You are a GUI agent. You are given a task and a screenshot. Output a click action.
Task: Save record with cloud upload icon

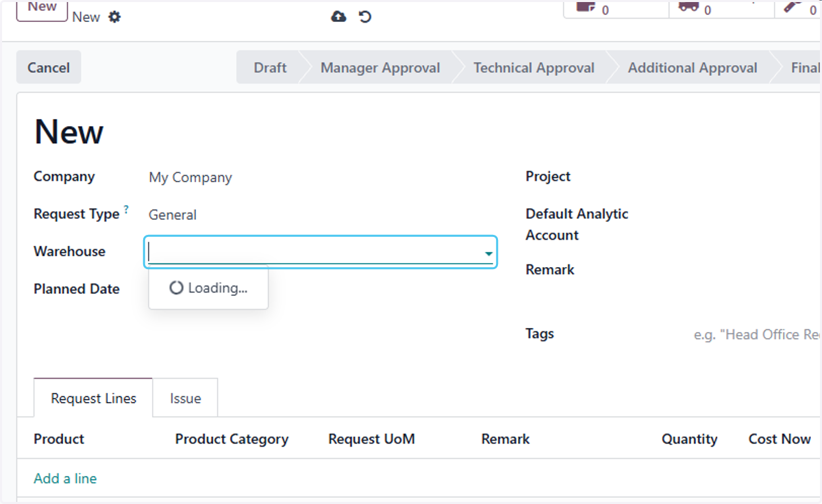[338, 16]
